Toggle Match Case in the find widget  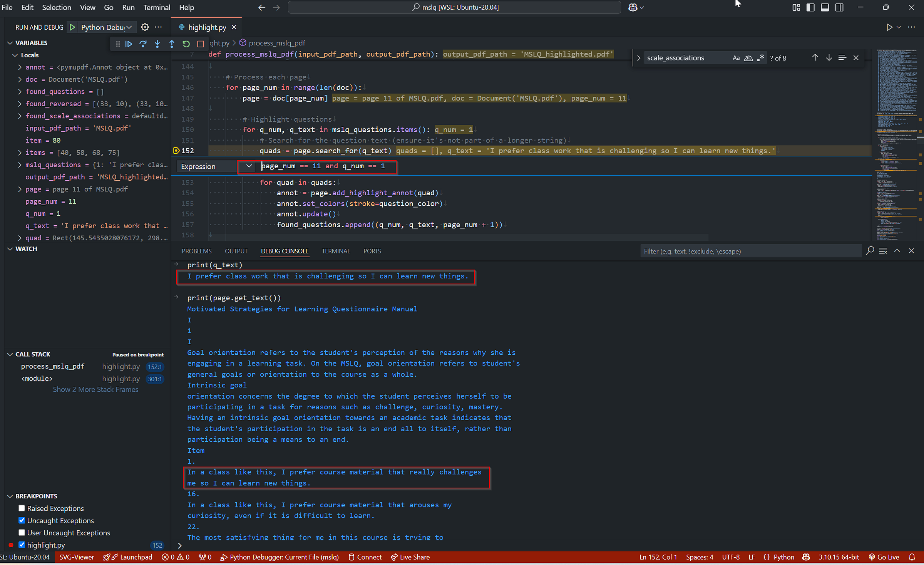coord(736,58)
